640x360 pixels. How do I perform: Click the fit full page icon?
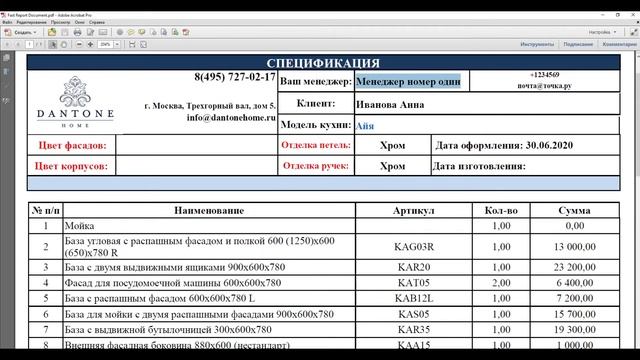click(143, 44)
